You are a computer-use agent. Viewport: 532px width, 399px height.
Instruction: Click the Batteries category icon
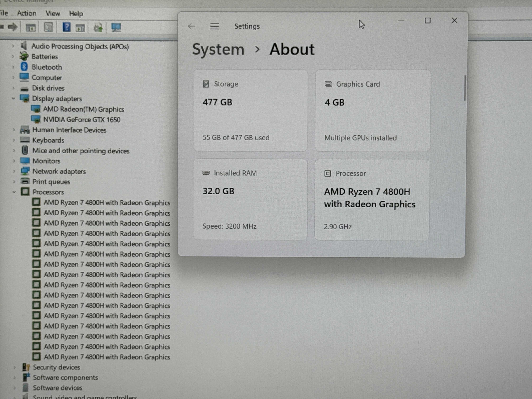tap(24, 56)
